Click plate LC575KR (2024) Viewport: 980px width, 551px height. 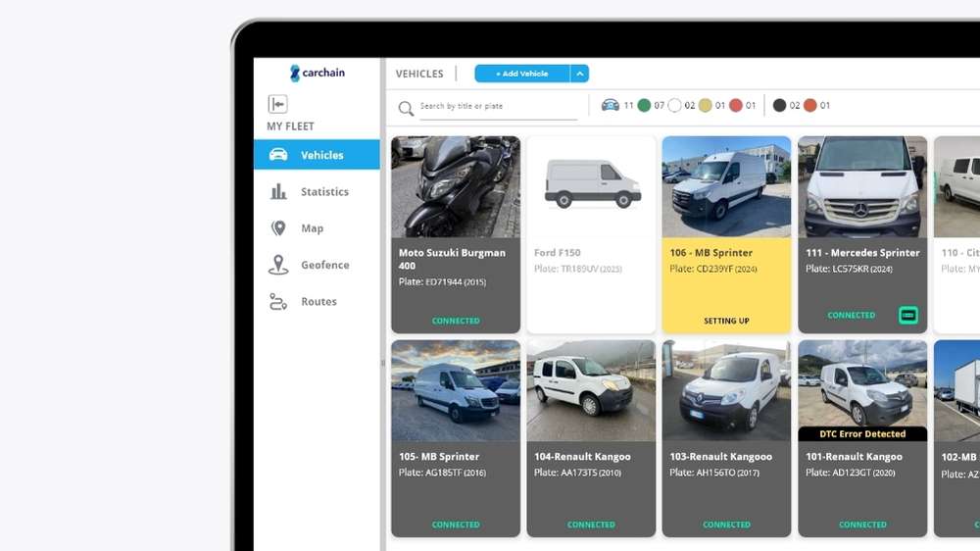click(x=849, y=269)
